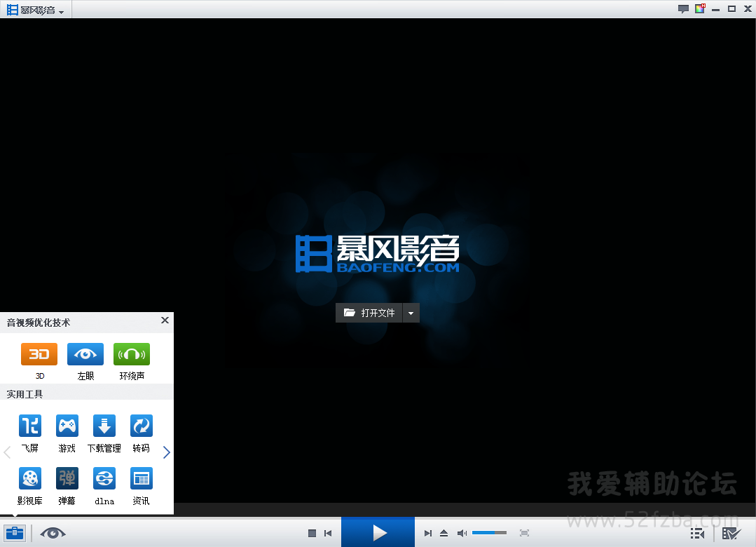Open the feedback message icon
Screen dimensions: 756x547
[x=683, y=8]
